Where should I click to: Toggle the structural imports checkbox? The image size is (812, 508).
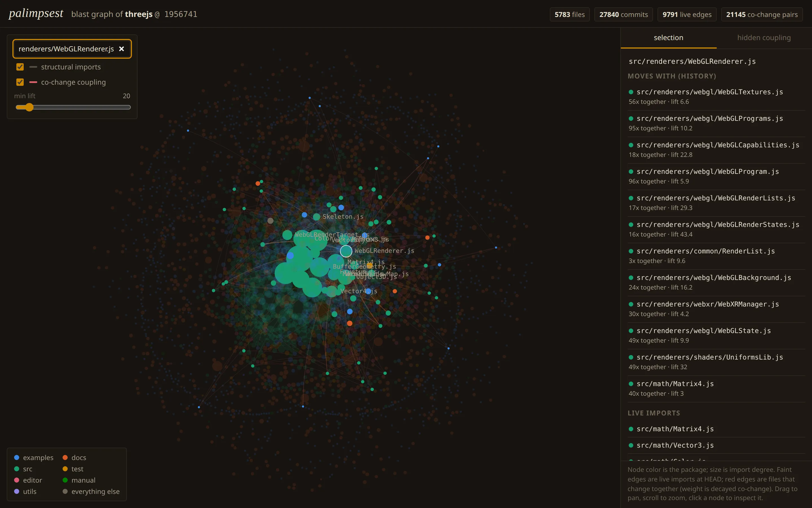20,67
